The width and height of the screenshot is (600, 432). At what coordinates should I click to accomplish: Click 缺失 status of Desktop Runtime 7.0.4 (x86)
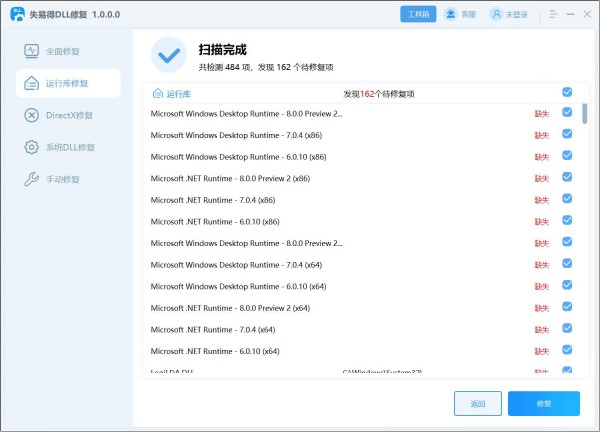[x=541, y=135]
